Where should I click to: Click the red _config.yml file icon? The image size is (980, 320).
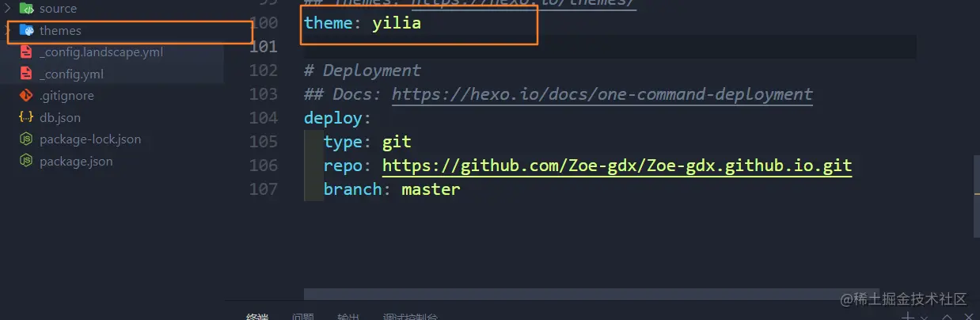(26, 74)
